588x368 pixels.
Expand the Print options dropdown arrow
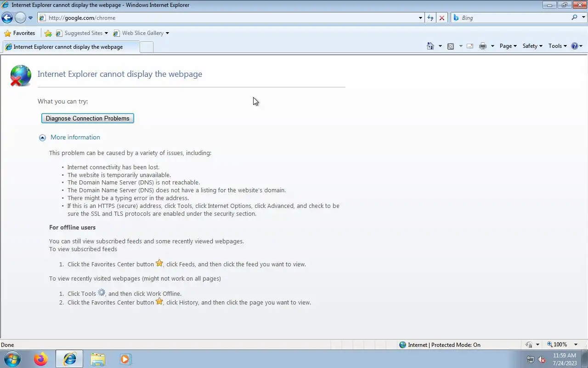(x=492, y=46)
